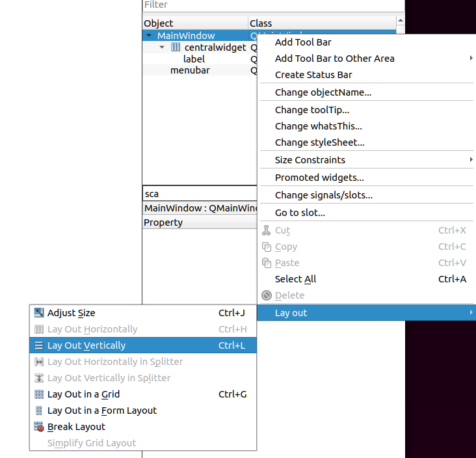476x458 pixels.
Task: Select the centralwidget tree row
Action: coord(200,47)
